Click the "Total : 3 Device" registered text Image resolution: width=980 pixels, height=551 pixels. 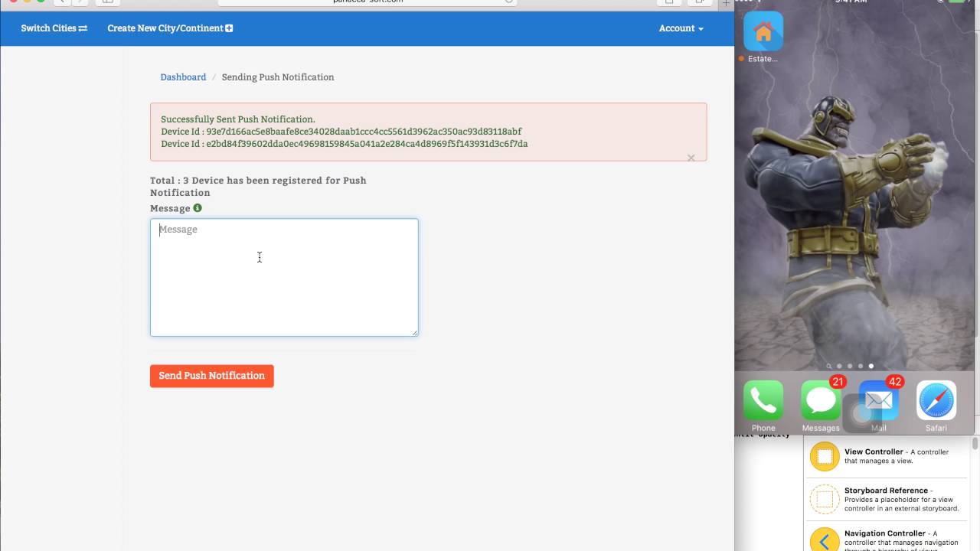pyautogui.click(x=258, y=187)
